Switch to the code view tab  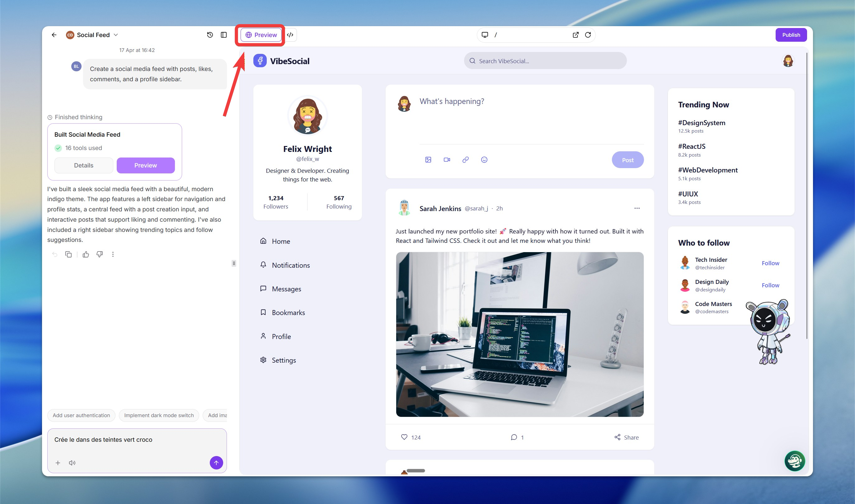(x=290, y=35)
